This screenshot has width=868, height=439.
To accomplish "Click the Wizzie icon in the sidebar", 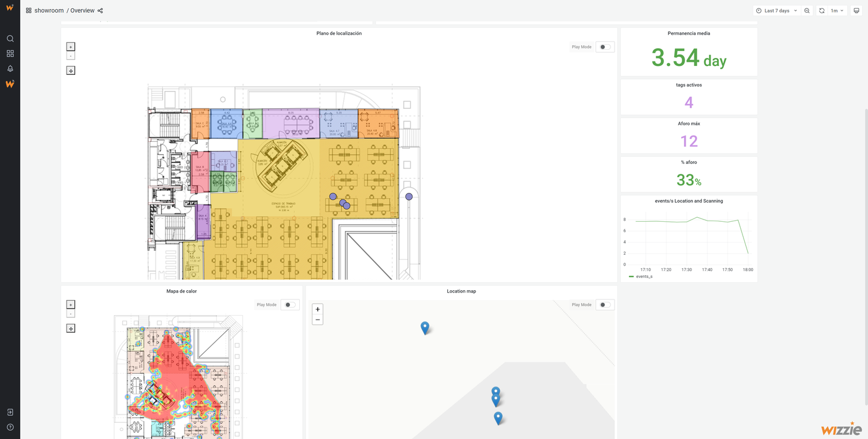I will tap(9, 83).
